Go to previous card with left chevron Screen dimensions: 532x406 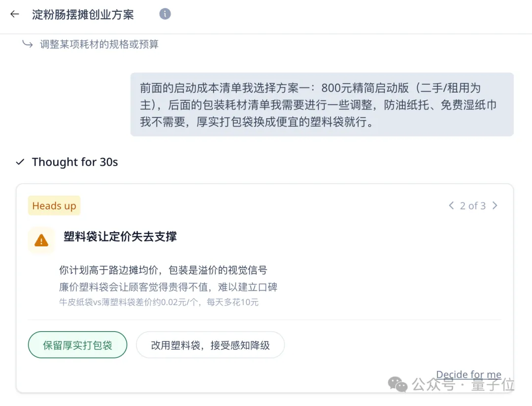(x=451, y=206)
